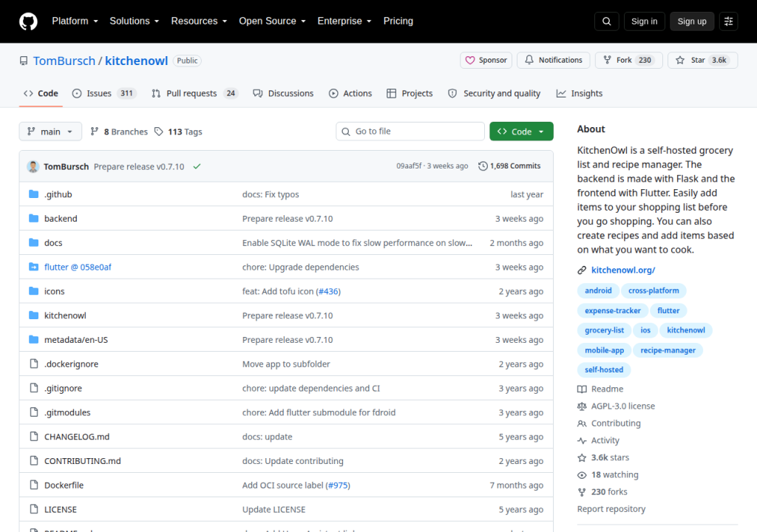Open the Readme link in About
757x532 pixels.
click(x=600, y=389)
